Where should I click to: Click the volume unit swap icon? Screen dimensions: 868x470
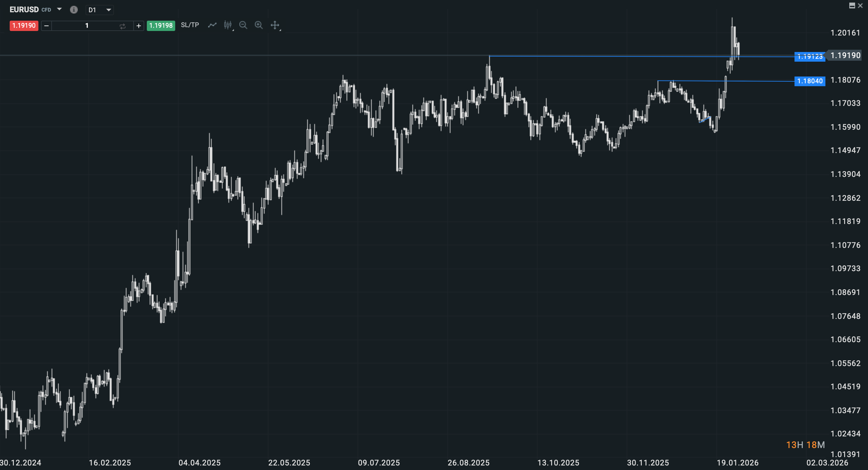point(122,26)
